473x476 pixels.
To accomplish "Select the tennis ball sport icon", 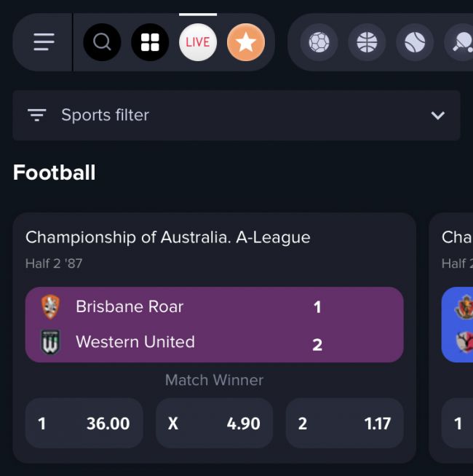I will tap(415, 42).
